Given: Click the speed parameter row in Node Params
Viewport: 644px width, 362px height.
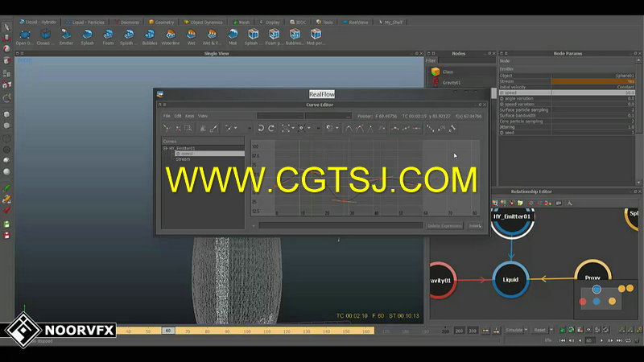Looking at the screenshot, I should click(567, 93).
